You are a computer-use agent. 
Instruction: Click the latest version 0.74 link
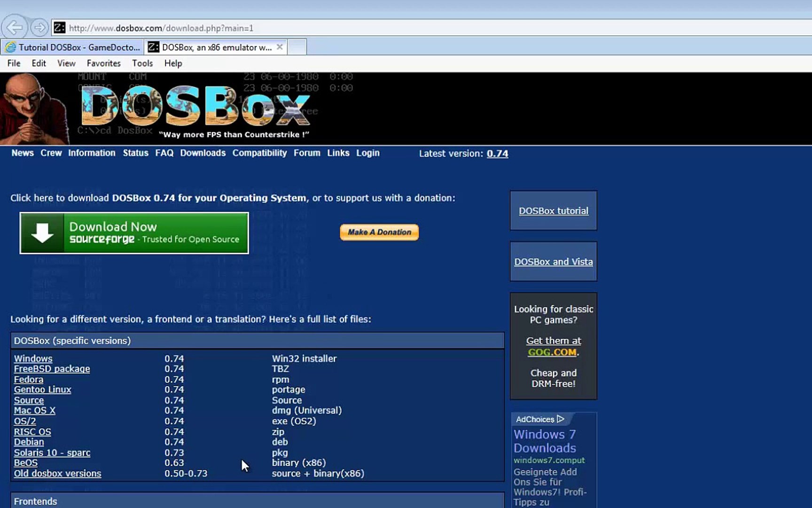point(497,153)
